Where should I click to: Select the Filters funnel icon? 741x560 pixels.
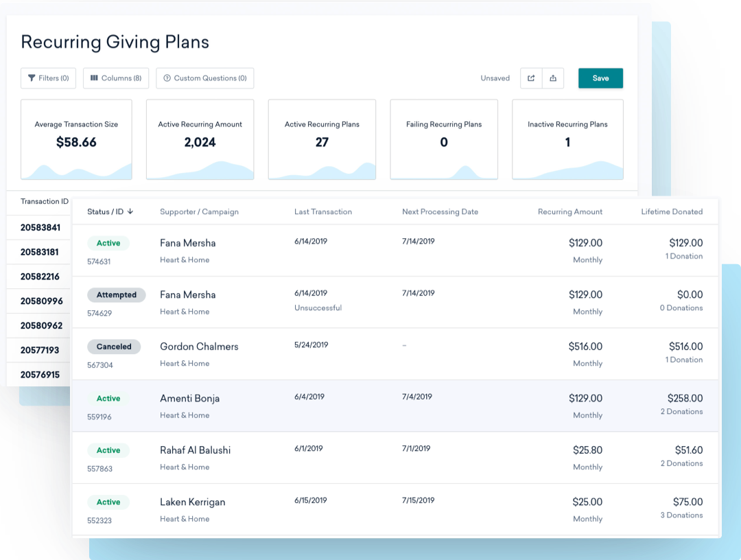[x=31, y=78]
